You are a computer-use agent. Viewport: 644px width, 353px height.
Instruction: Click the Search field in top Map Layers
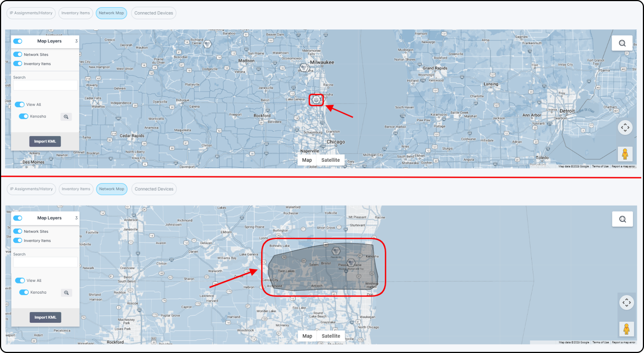coord(45,85)
